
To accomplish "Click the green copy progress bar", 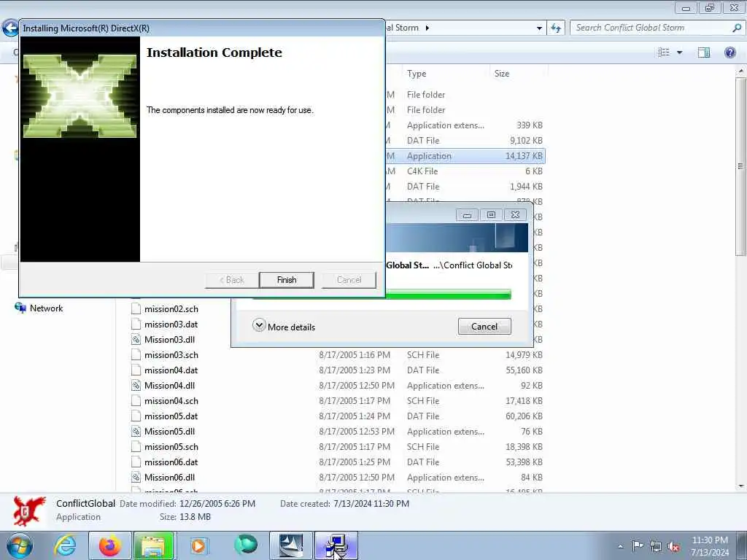I will (x=448, y=295).
